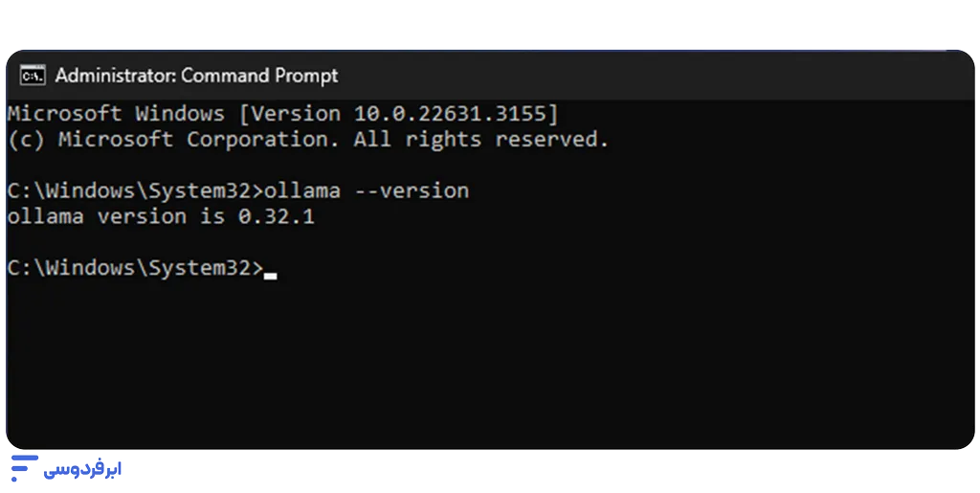Click the '[Version 10.0.22631.3155]' build text
Screen dimensions: 980x493
398,114
